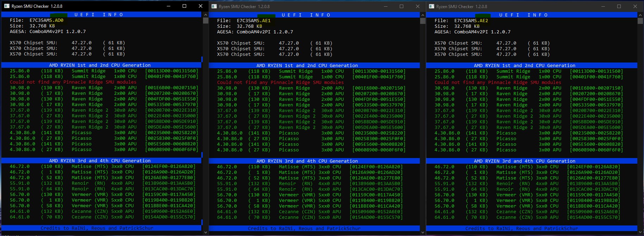This screenshot has height=236, width=644.
Task: Close the right Ryzen SMU Checker window
Action: (635, 6)
